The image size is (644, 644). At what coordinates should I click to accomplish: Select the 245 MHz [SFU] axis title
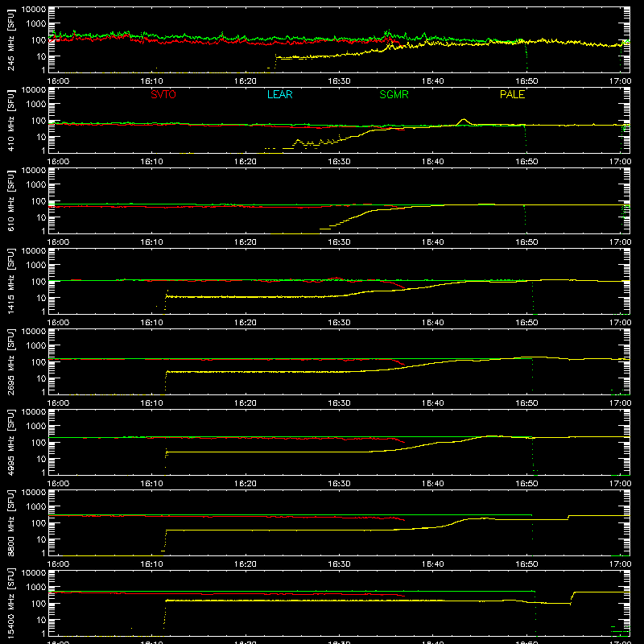click(11, 39)
